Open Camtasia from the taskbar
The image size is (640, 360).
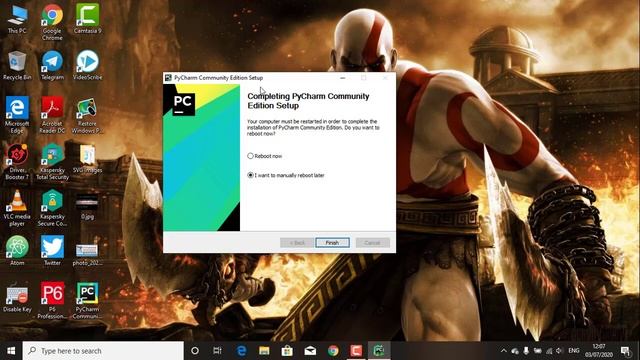coord(356,351)
